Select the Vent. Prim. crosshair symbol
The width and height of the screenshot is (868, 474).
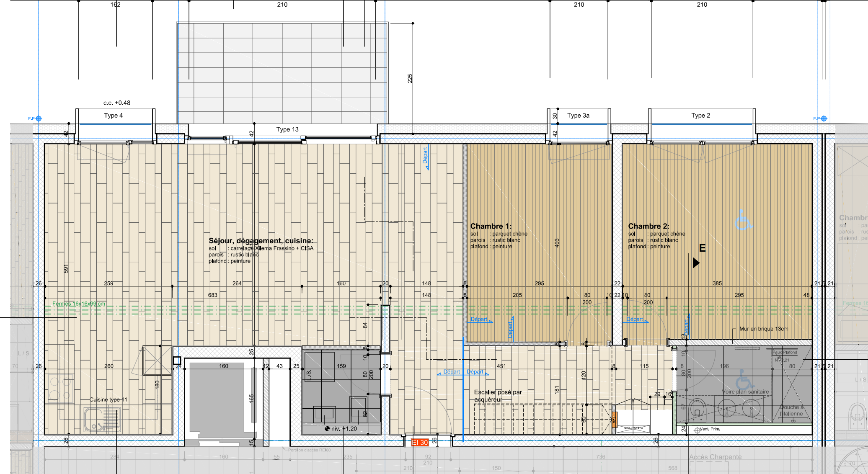tap(697, 430)
